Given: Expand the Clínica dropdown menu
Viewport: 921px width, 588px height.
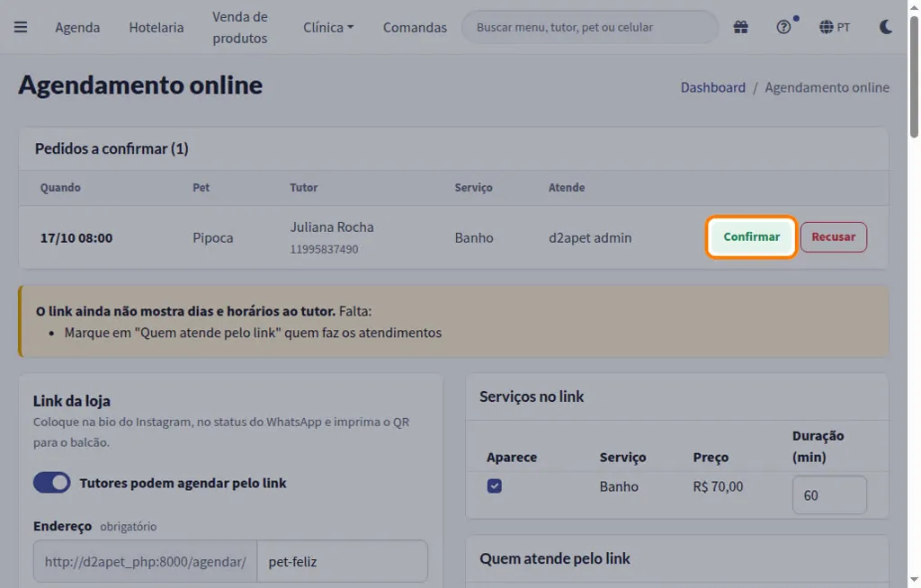Looking at the screenshot, I should (328, 28).
